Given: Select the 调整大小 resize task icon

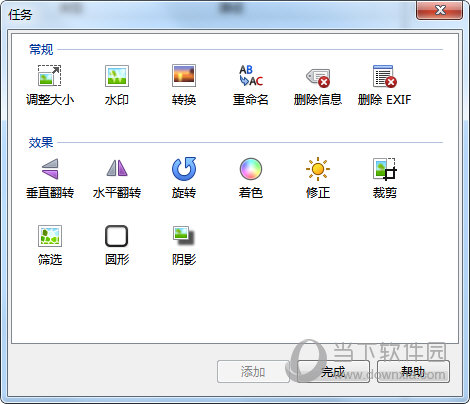Looking at the screenshot, I should (x=50, y=76).
